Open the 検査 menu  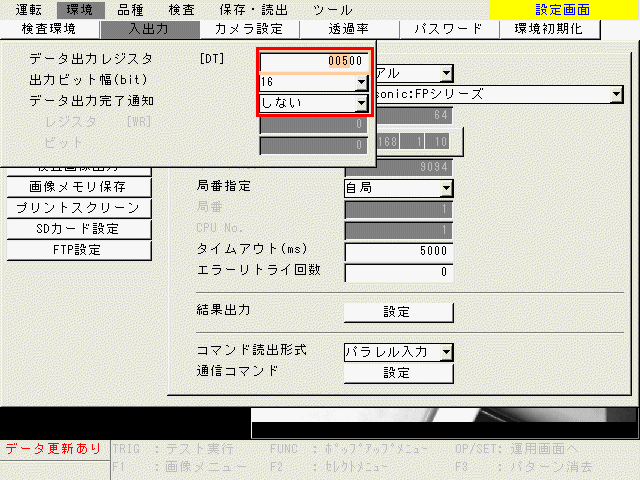(x=182, y=9)
